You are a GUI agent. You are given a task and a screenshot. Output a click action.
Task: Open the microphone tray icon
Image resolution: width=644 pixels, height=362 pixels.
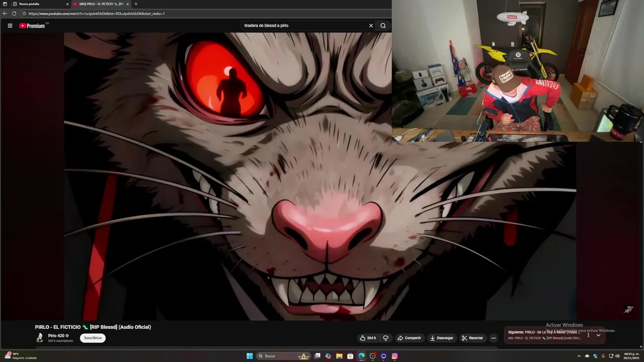point(603,356)
